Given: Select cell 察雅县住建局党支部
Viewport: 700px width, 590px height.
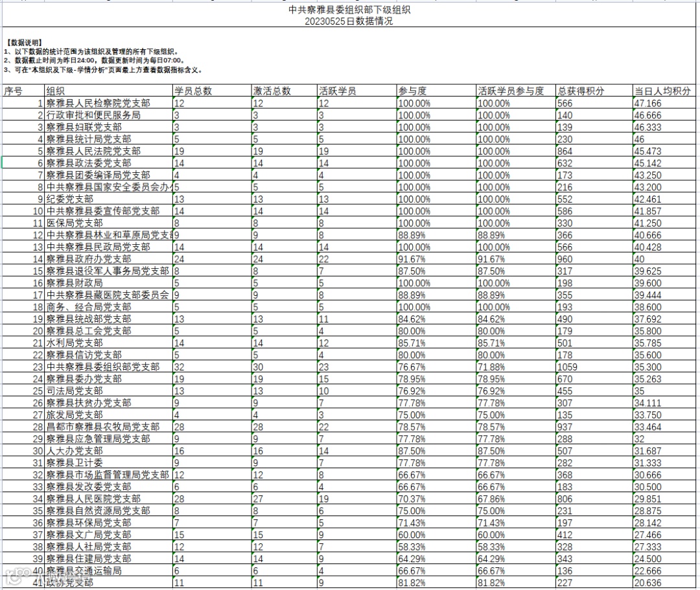Looking at the screenshot, I should (108, 559).
